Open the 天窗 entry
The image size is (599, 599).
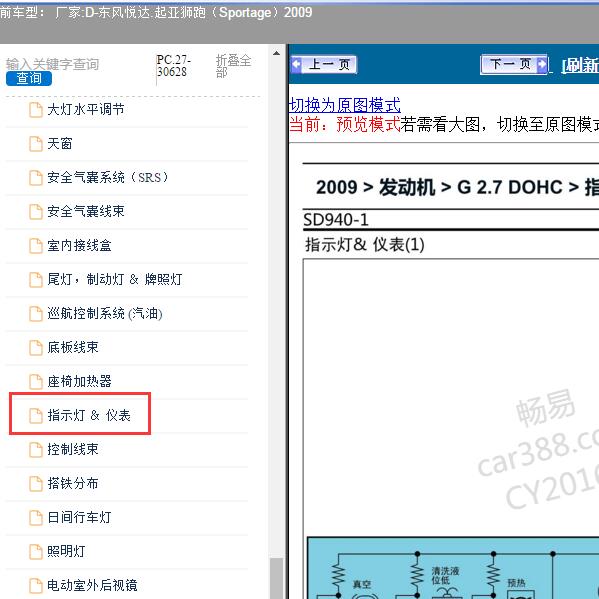click(60, 144)
